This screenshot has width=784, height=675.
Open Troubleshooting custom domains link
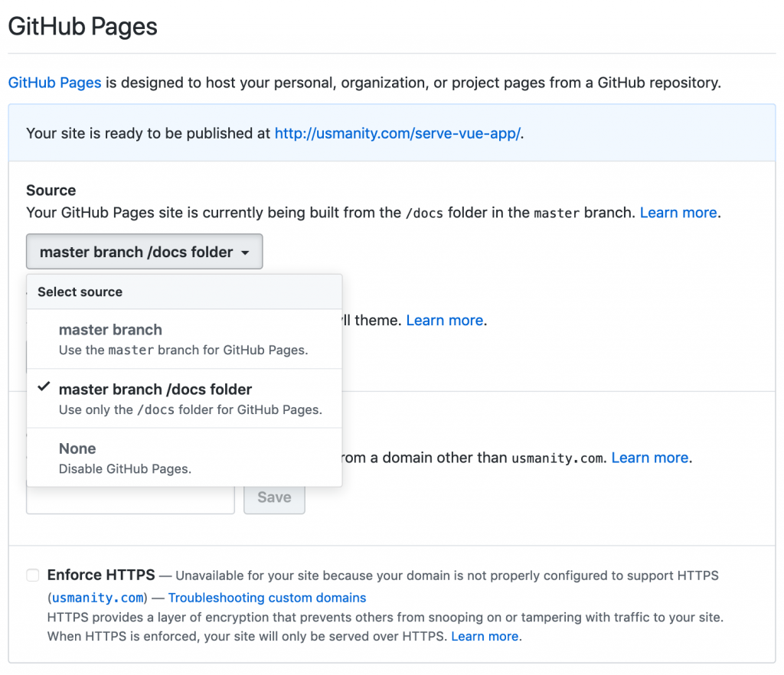267,598
